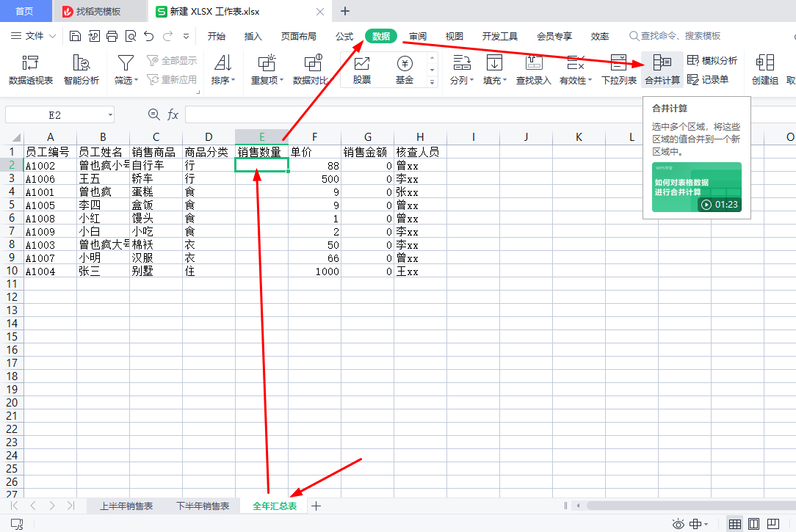Click the zoom magnifier beside formula bar
This screenshot has width=796, height=532.
pos(153,114)
